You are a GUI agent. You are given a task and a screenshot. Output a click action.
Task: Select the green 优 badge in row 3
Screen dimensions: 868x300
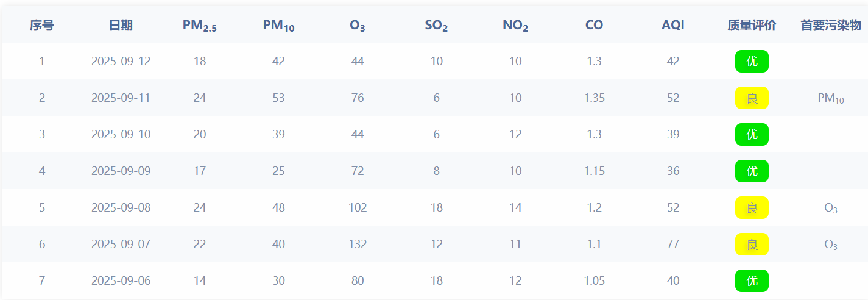pyautogui.click(x=752, y=134)
